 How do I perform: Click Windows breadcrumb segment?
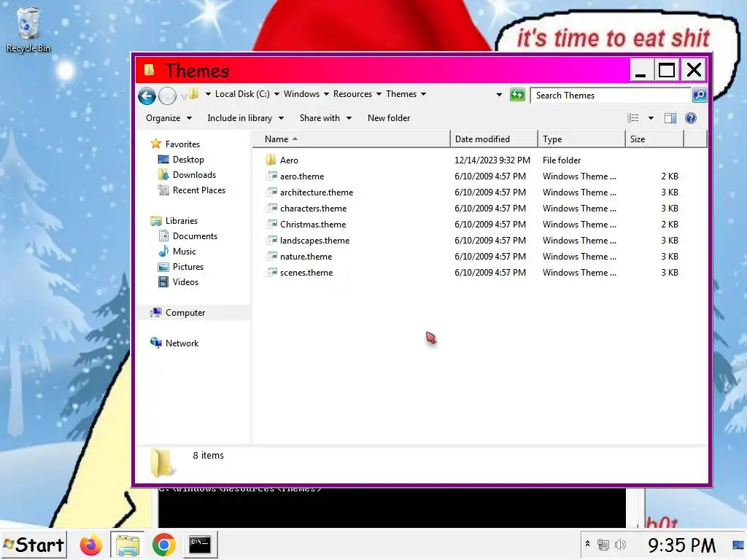(x=301, y=94)
